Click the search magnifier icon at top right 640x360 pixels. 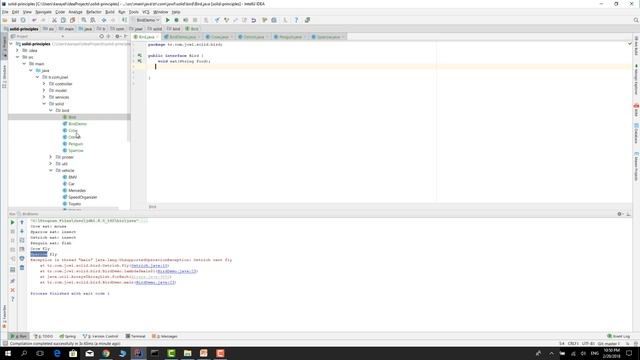(636, 20)
